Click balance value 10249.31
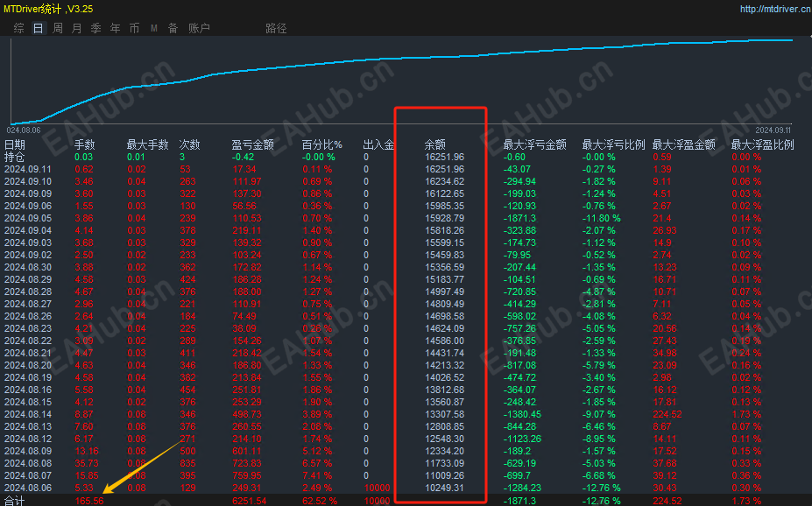The width and height of the screenshot is (812, 506). coord(444,488)
